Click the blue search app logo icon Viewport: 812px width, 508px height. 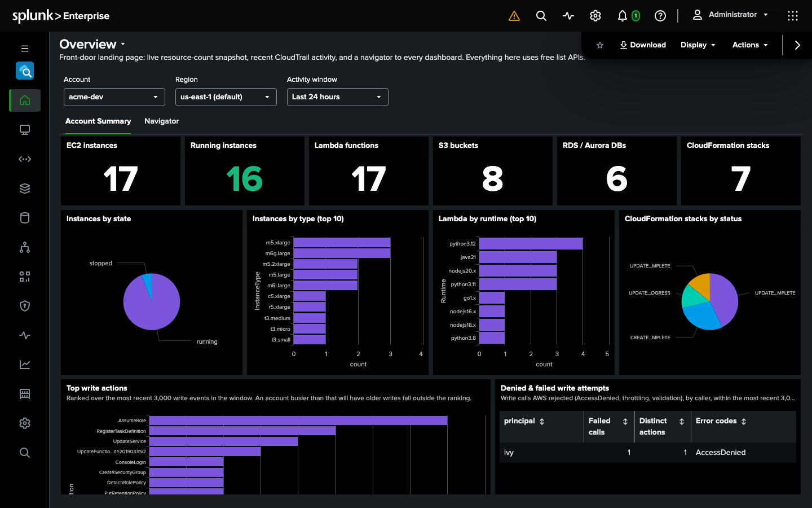tap(25, 71)
